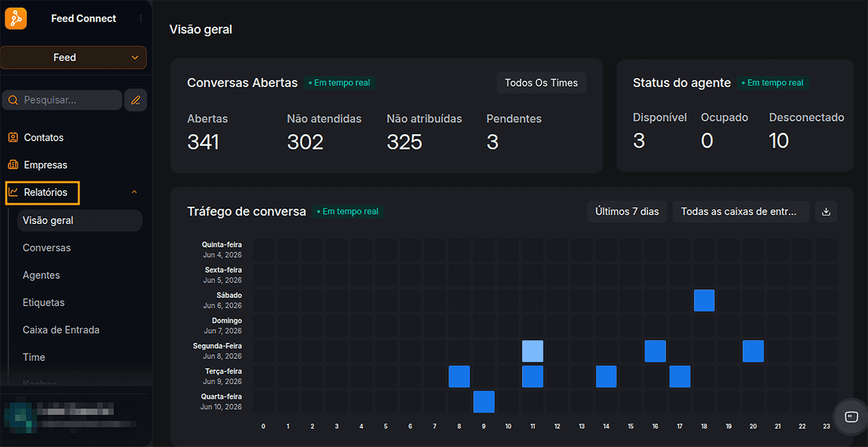The width and height of the screenshot is (868, 447).
Task: Open Agentes reports submenu
Action: tap(41, 275)
